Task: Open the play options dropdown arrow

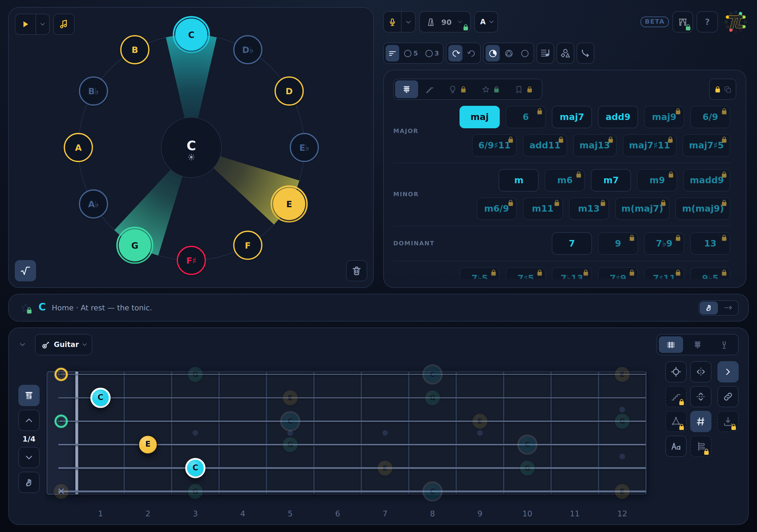Action: point(43,24)
